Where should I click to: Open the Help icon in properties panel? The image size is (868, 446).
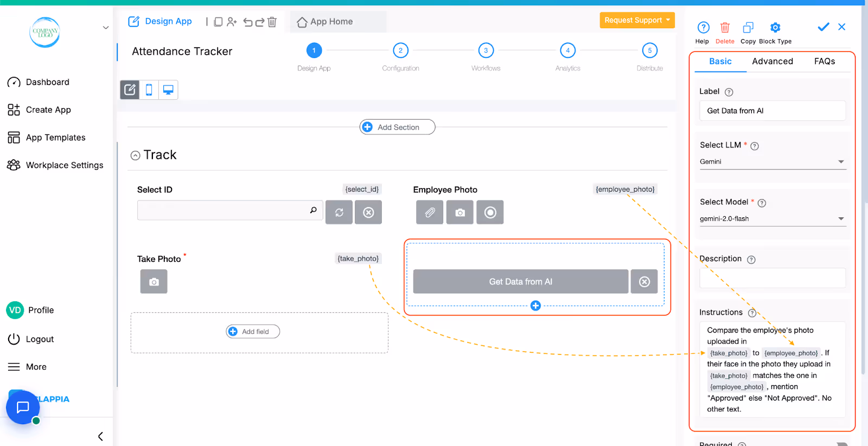pos(703,28)
